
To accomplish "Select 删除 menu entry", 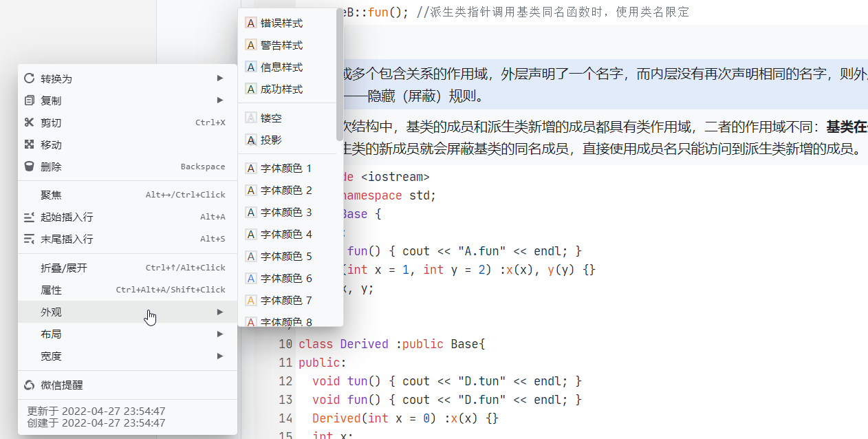I will click(x=127, y=167).
